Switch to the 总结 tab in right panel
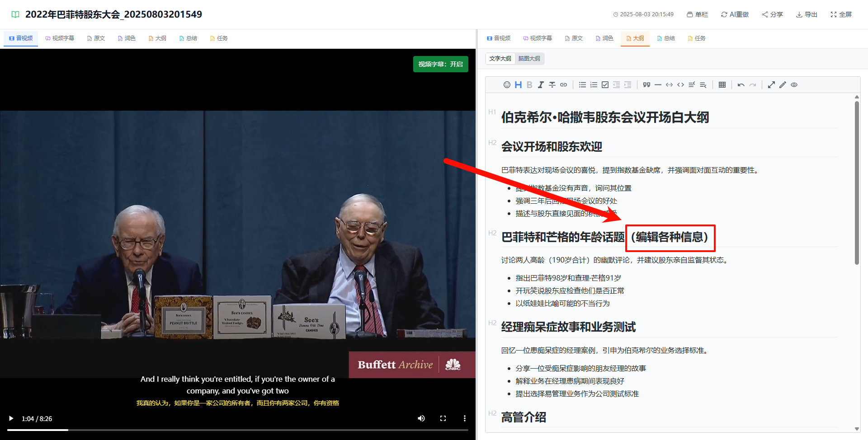 [x=666, y=38]
